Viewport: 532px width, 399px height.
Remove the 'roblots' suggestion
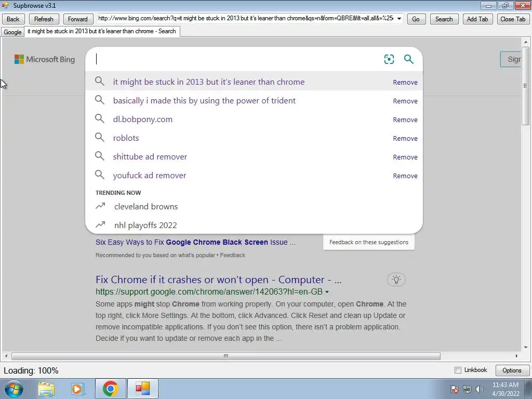tap(405, 138)
